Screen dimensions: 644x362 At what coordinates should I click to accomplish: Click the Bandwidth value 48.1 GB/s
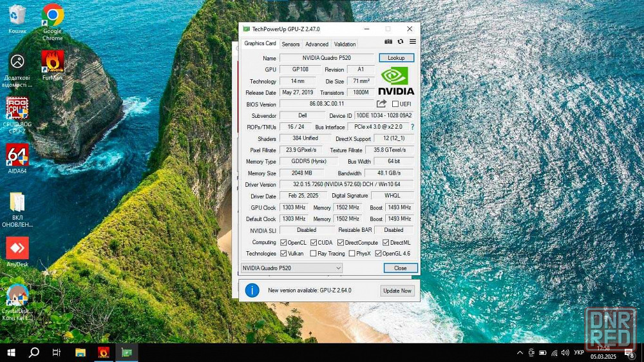point(390,173)
